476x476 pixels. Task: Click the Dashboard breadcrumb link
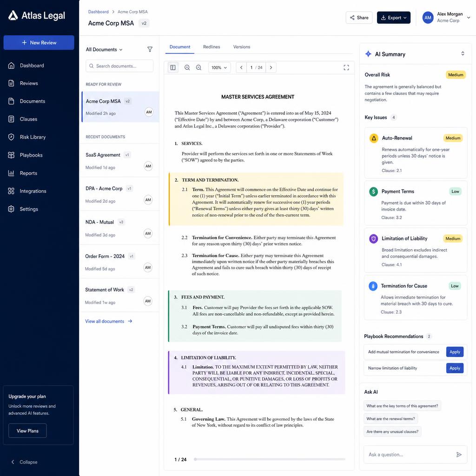(x=99, y=12)
